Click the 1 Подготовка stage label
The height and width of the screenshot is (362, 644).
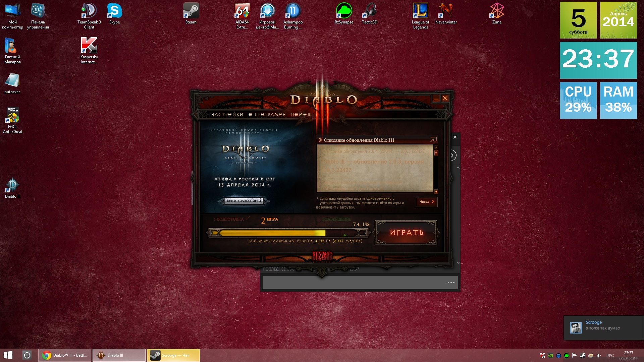point(231,219)
